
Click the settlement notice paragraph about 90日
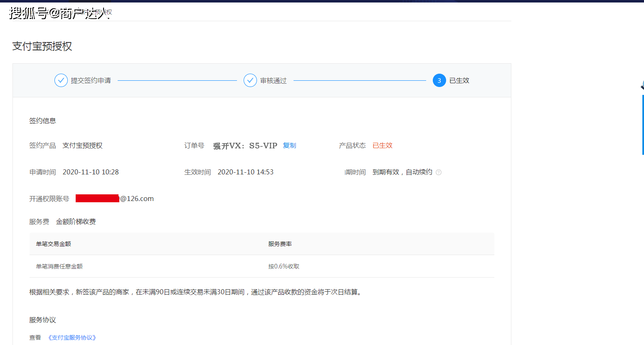point(196,292)
